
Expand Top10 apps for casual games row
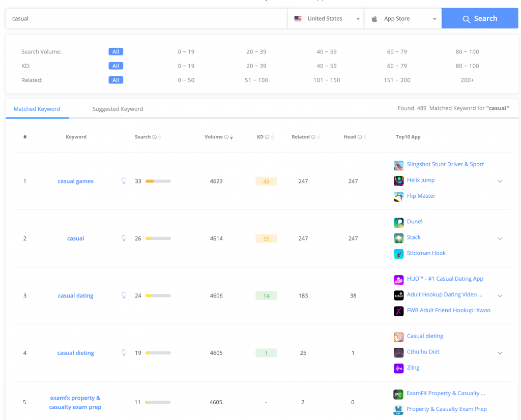(500, 181)
